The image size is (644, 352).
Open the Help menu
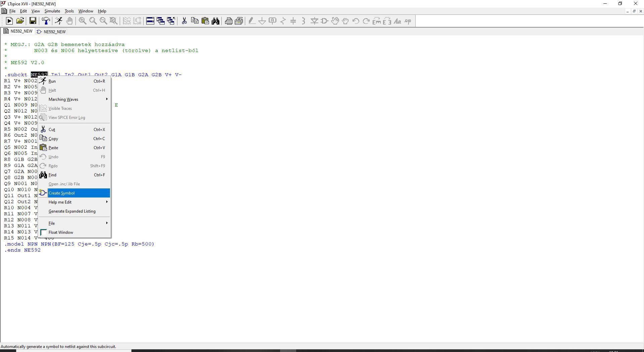[x=102, y=11]
